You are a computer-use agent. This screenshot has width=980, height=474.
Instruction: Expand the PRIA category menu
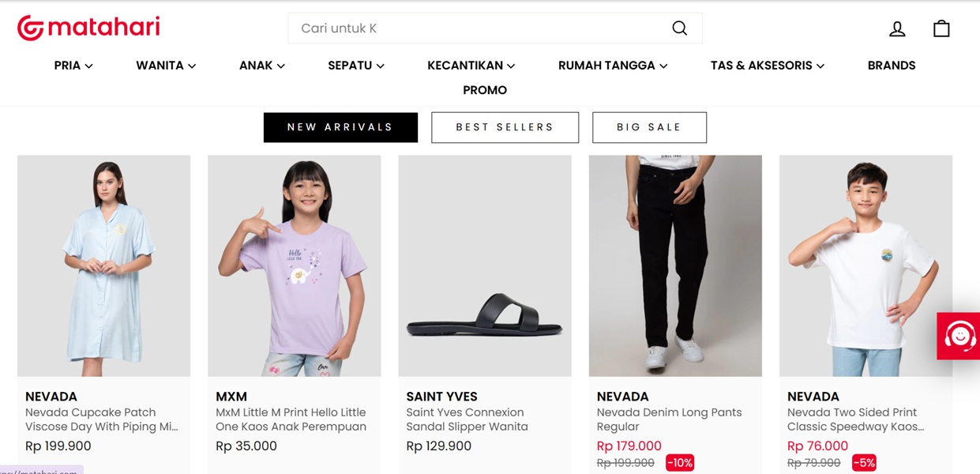pos(73,66)
